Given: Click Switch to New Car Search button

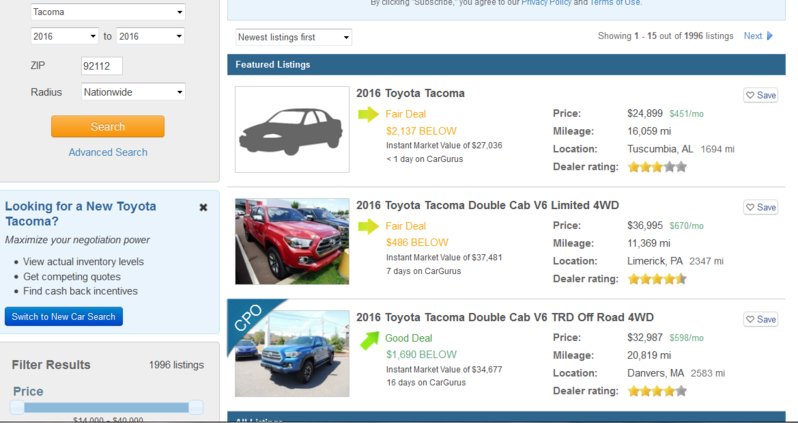Looking at the screenshot, I should point(64,317).
